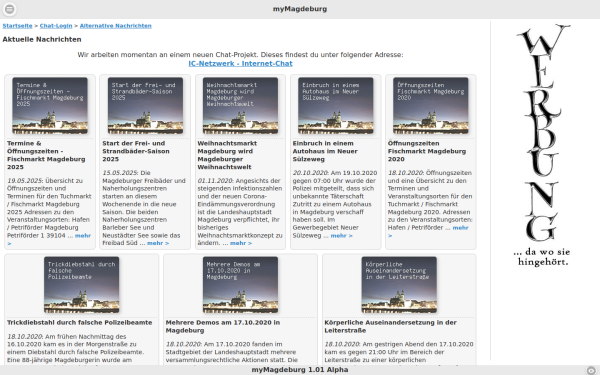Open thumbnail for Weihnachtsmarkt Magdeburg article
600x375 pixels.
240,106
